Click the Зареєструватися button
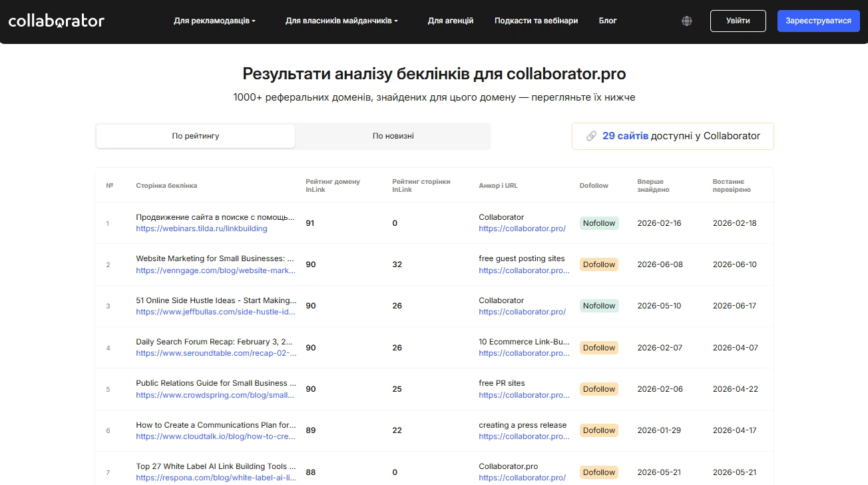 click(818, 21)
